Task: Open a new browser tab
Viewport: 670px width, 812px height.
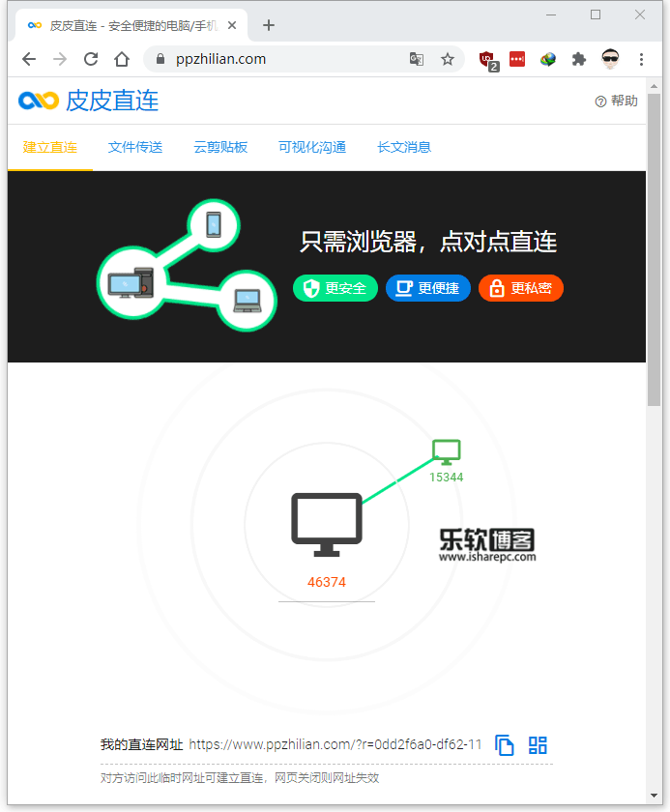Action: (x=268, y=25)
